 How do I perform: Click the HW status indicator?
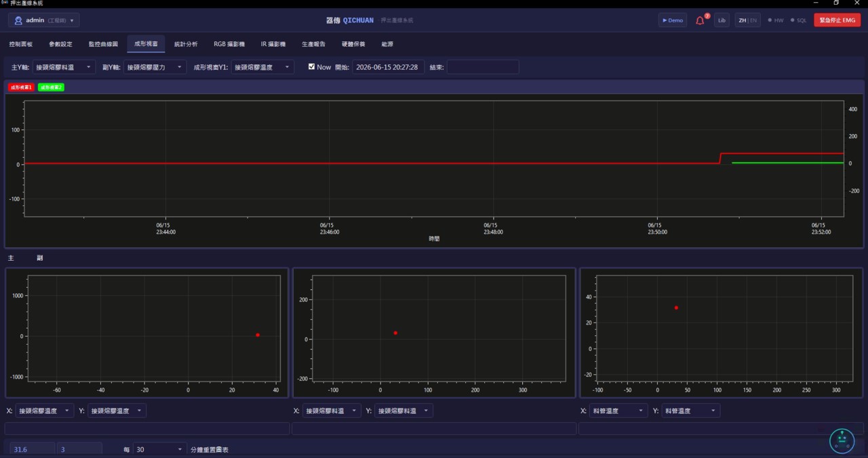[x=775, y=20]
